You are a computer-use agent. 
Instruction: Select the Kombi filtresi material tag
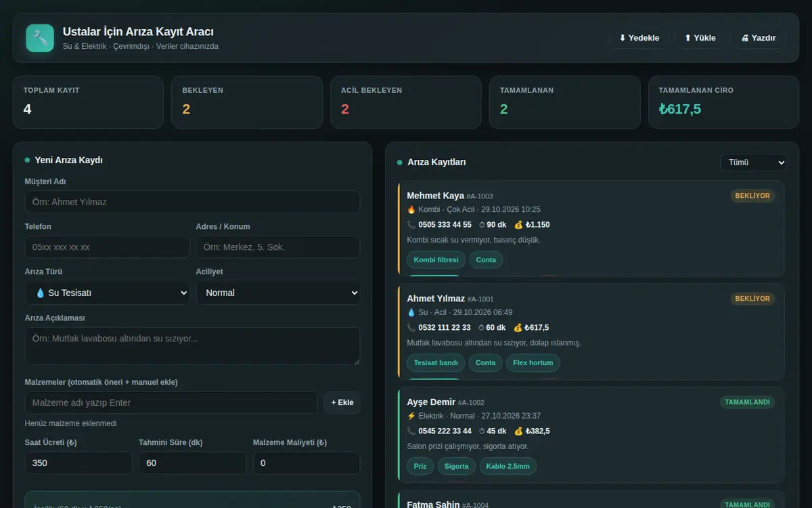pyautogui.click(x=436, y=259)
